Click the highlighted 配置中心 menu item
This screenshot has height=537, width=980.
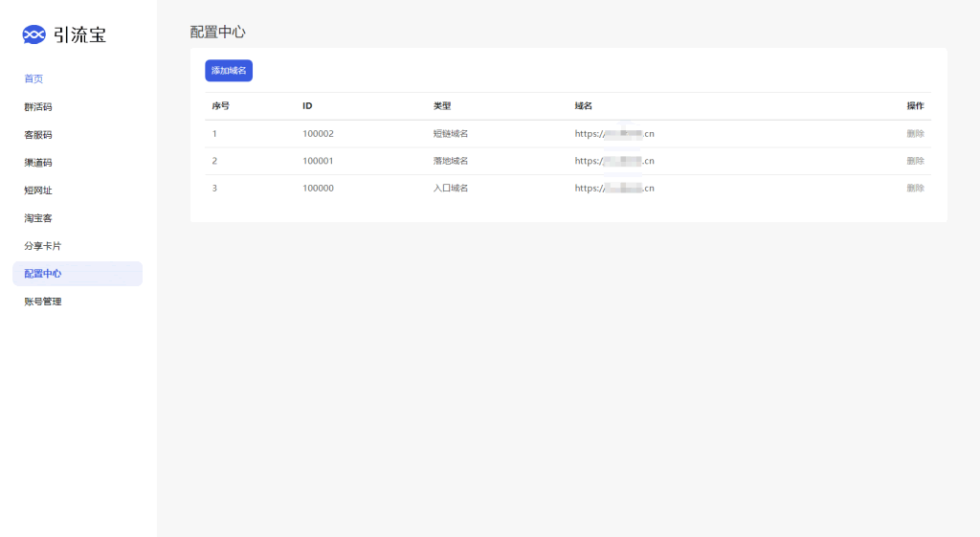43,274
